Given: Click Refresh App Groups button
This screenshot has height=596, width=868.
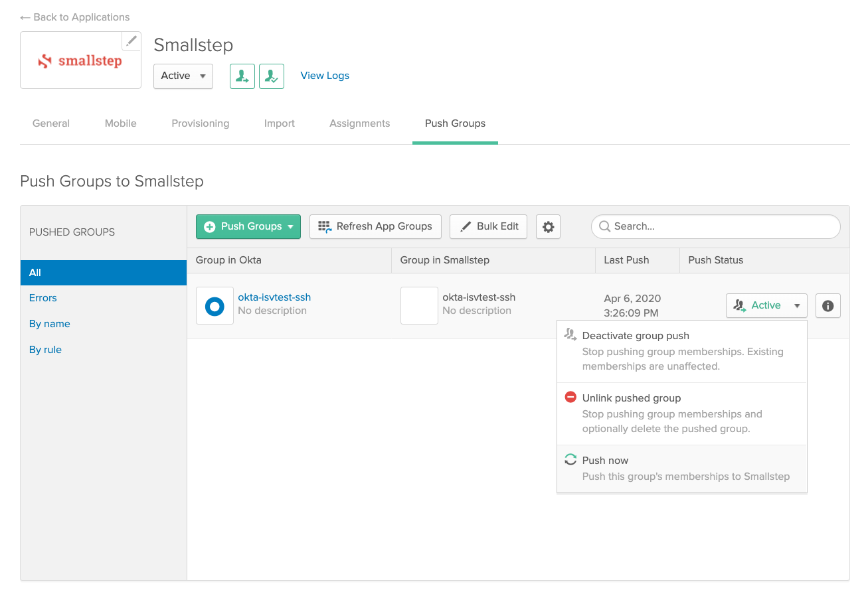Looking at the screenshot, I should tap(375, 227).
